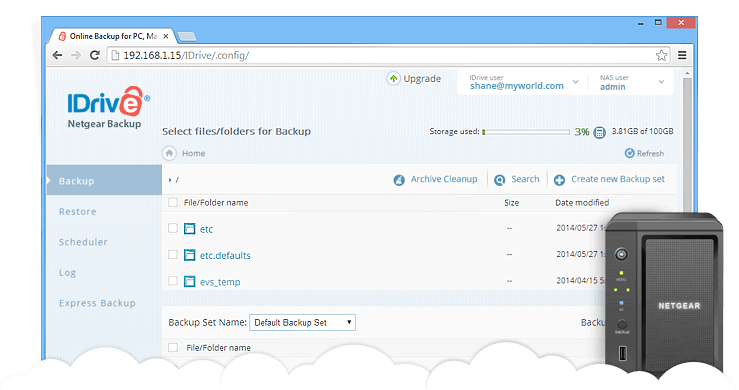Close the Online Backup browser tab
The height and width of the screenshot is (390, 739).
(166, 36)
